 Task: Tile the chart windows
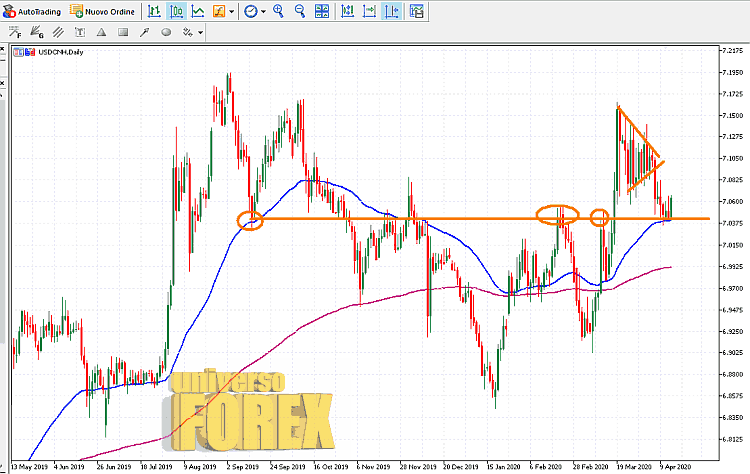pyautogui.click(x=321, y=12)
